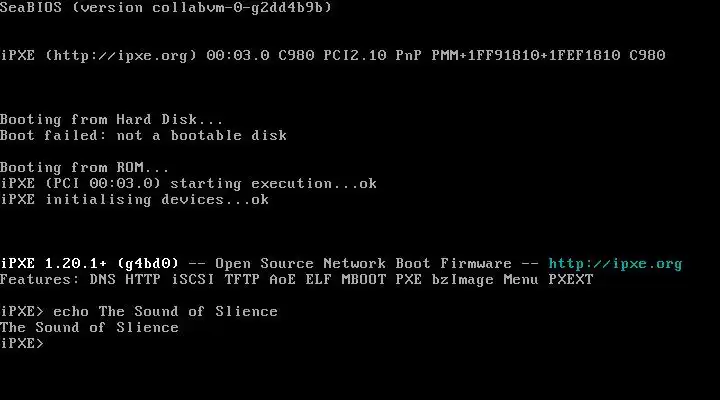The image size is (720, 400).
Task: Click 'PXEXT' at end of features list
Action: tap(570, 279)
